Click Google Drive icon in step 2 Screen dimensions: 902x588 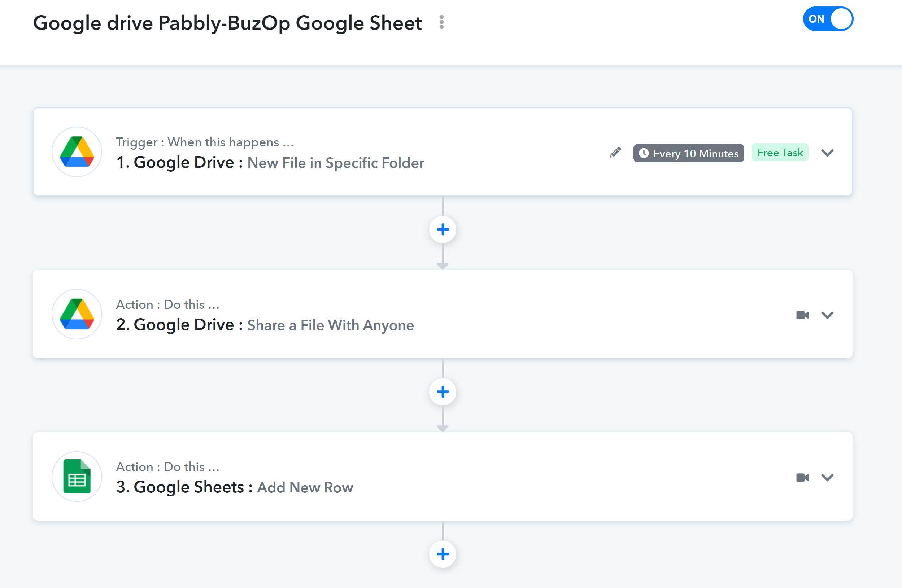tap(77, 315)
